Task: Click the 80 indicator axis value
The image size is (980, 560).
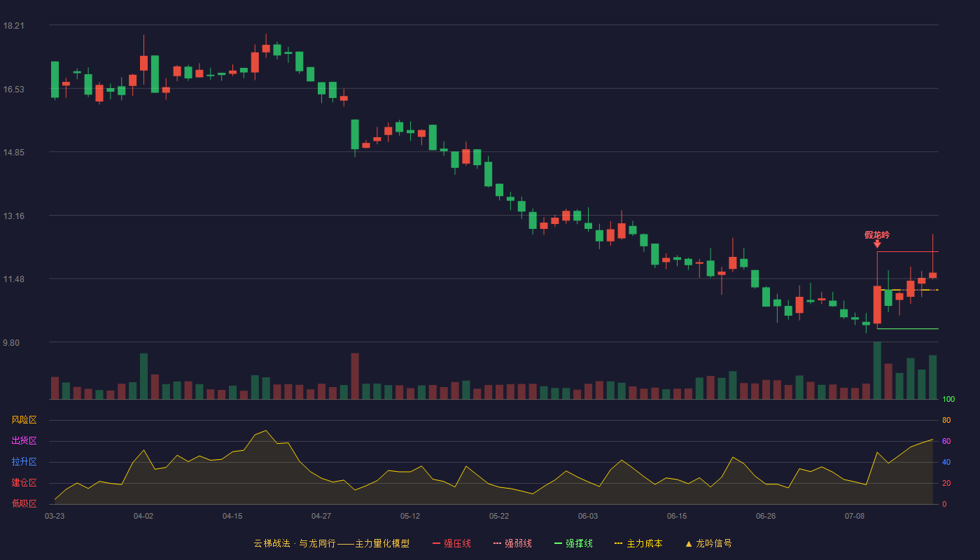Action: pyautogui.click(x=946, y=420)
